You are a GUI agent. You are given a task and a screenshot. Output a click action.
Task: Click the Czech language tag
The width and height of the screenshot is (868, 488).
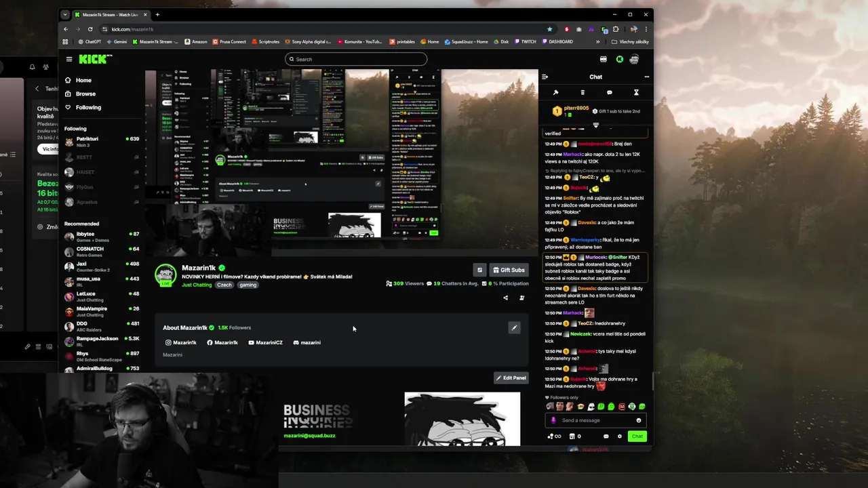(224, 285)
